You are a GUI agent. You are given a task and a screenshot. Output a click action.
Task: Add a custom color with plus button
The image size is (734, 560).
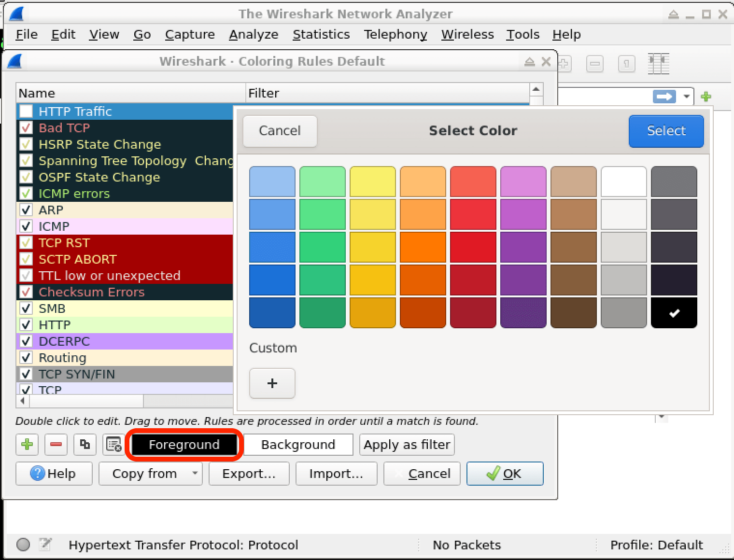point(272,383)
